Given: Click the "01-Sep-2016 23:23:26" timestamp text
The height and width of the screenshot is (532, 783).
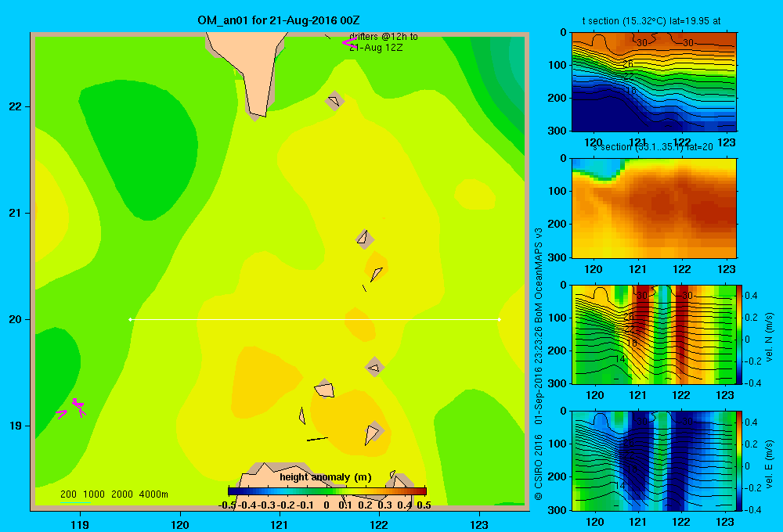Looking at the screenshot, I should (539, 376).
